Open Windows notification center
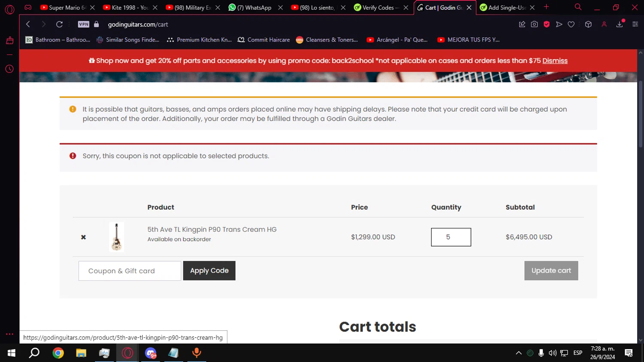This screenshot has height=362, width=644. coord(629,353)
